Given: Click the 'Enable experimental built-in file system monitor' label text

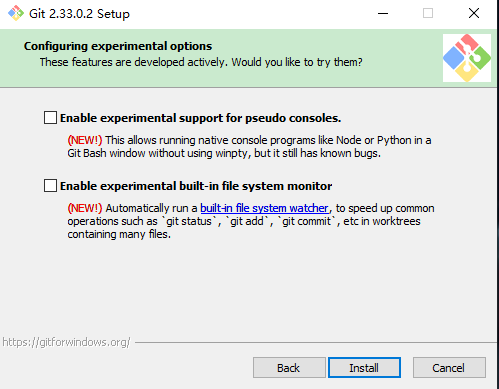Looking at the screenshot, I should point(196,186).
